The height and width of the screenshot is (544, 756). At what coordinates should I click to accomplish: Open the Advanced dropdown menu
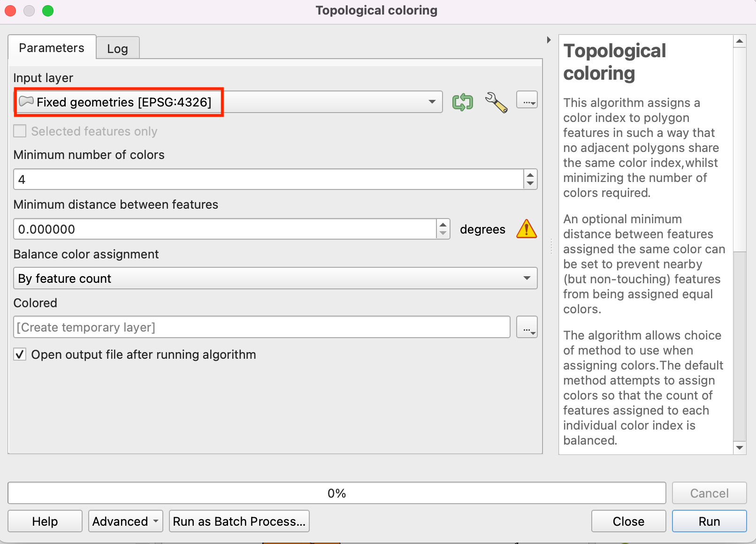125,521
